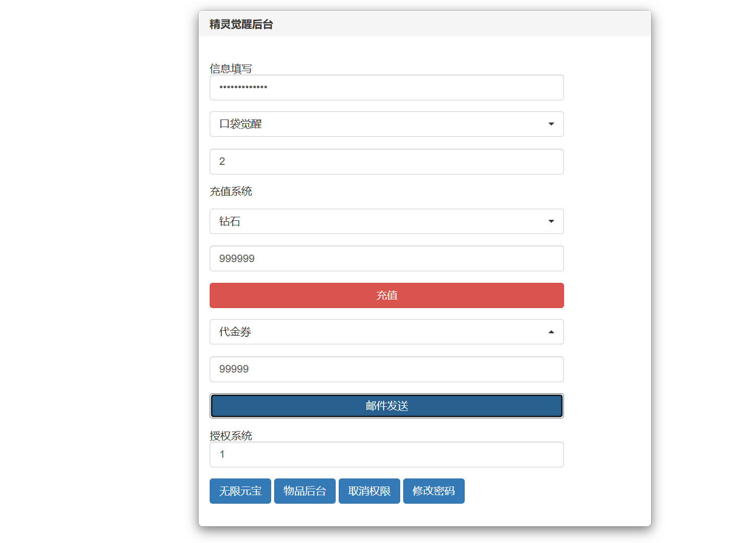Viewport: 756px width, 543px height.
Task: Click the red 充值 recharge button
Action: point(387,295)
